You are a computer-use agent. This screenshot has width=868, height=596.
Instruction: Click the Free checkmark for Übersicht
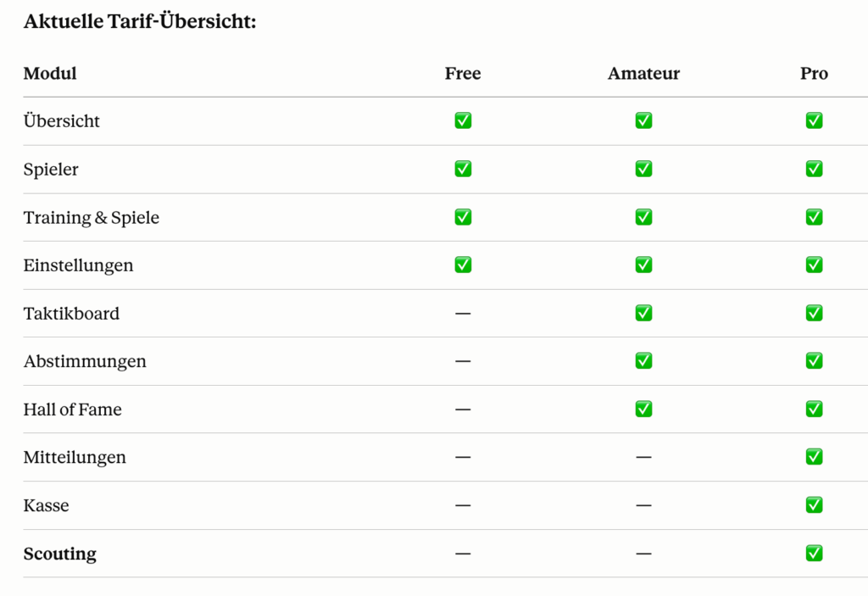(463, 120)
